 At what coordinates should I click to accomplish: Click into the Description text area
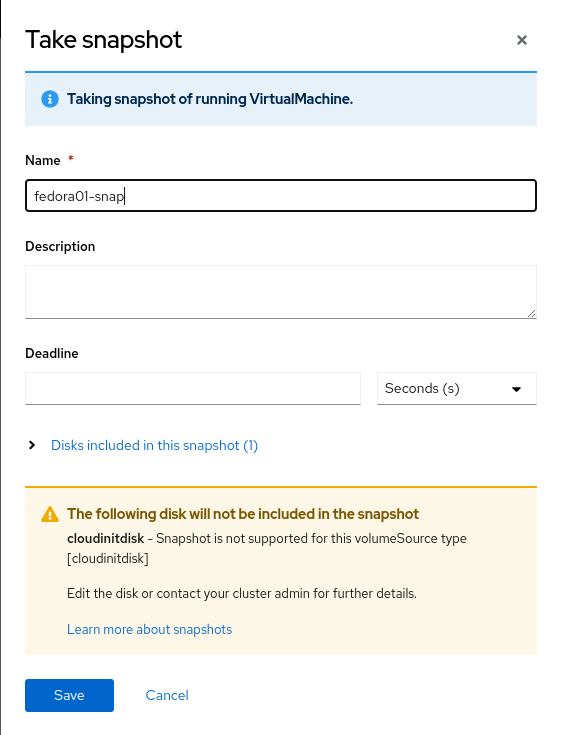click(281, 292)
